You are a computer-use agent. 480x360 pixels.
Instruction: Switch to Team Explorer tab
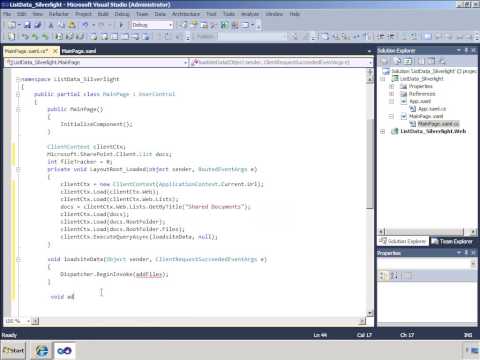click(x=452, y=241)
